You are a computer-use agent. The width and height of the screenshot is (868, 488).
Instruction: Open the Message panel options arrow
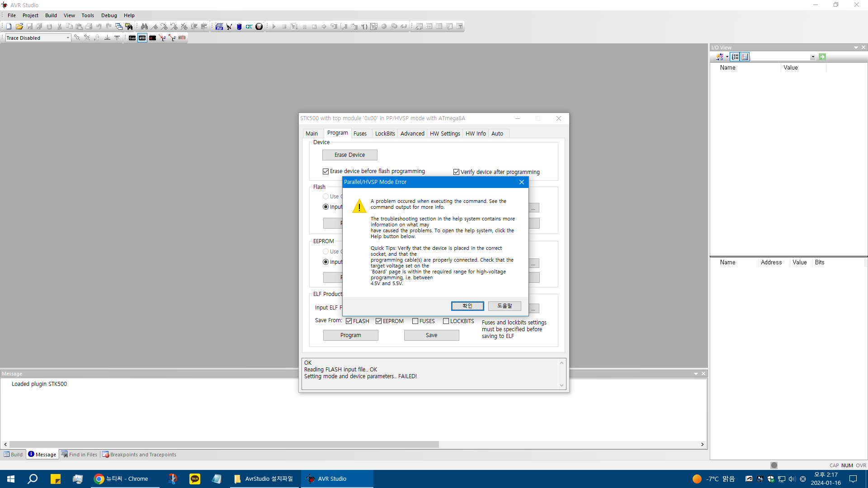coord(696,374)
